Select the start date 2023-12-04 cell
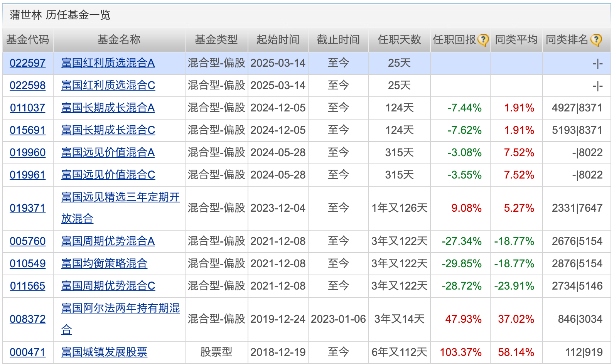The height and width of the screenshot is (364, 614). 278,208
